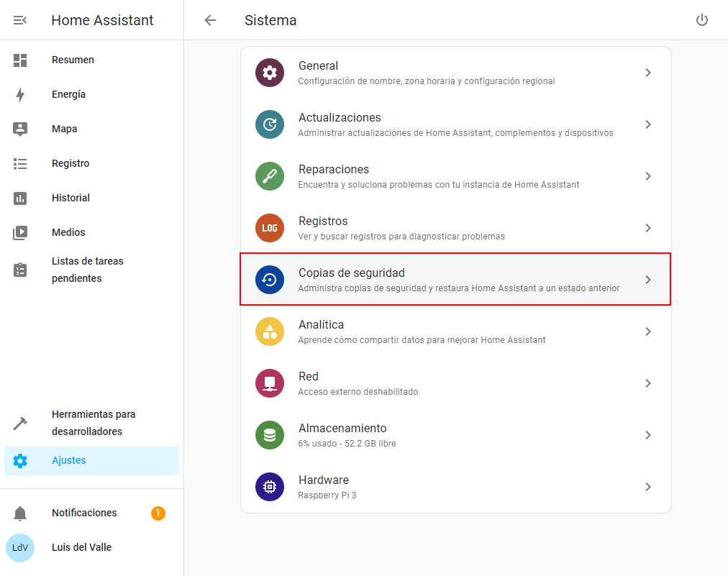The height and width of the screenshot is (576, 728).
Task: Click the Historial bar chart icon
Action: [x=20, y=198]
